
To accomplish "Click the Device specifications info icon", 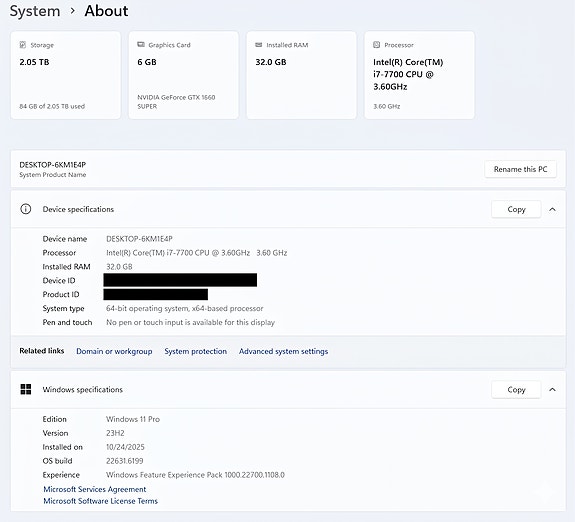I will tap(26, 209).
